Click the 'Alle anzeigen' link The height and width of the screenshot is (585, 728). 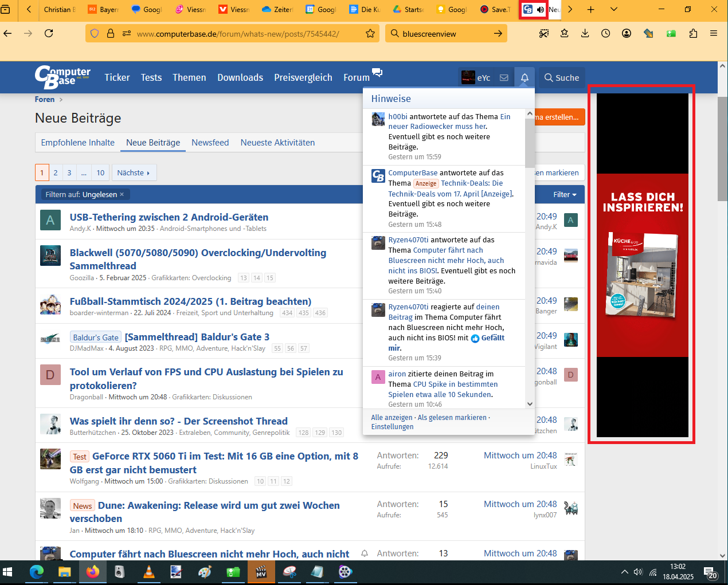[392, 417]
